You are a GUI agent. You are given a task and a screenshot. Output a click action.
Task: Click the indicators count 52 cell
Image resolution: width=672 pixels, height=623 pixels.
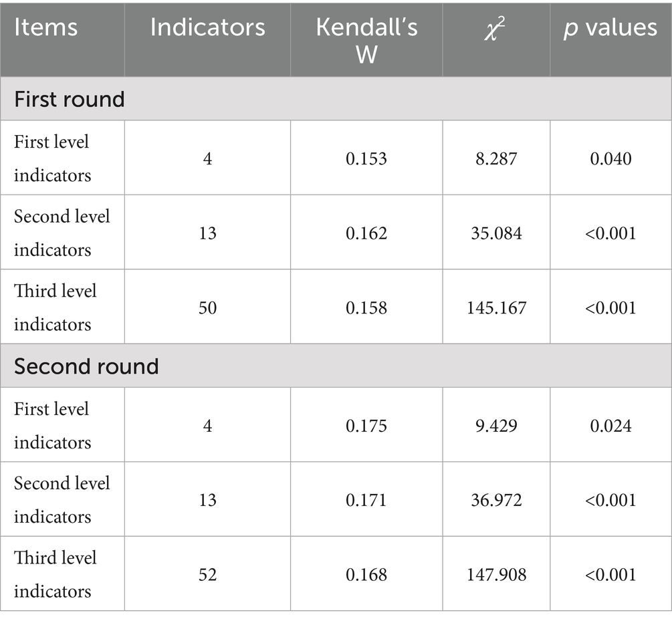point(207,574)
